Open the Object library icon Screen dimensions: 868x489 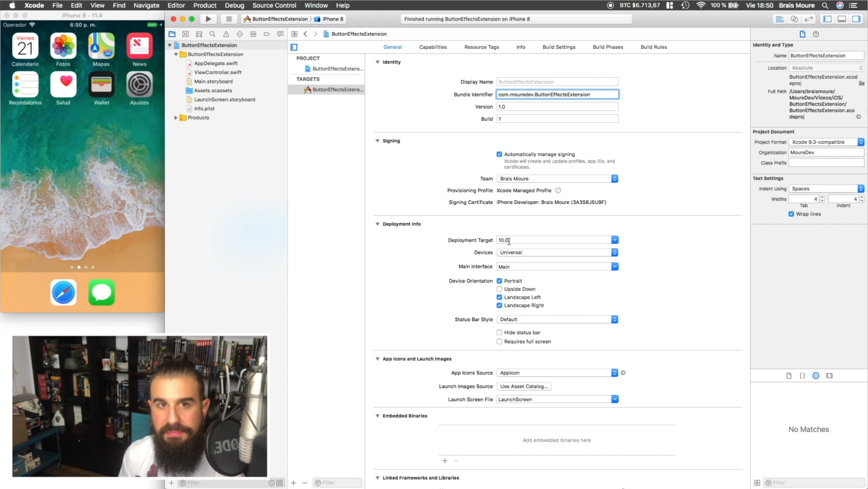pos(815,376)
